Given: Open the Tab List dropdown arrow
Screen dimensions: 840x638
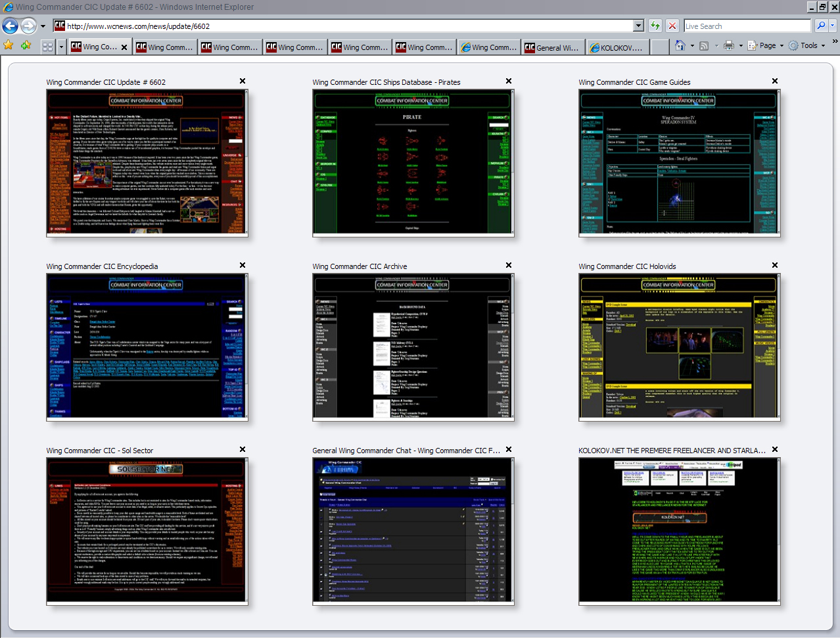Looking at the screenshot, I should tap(61, 47).
